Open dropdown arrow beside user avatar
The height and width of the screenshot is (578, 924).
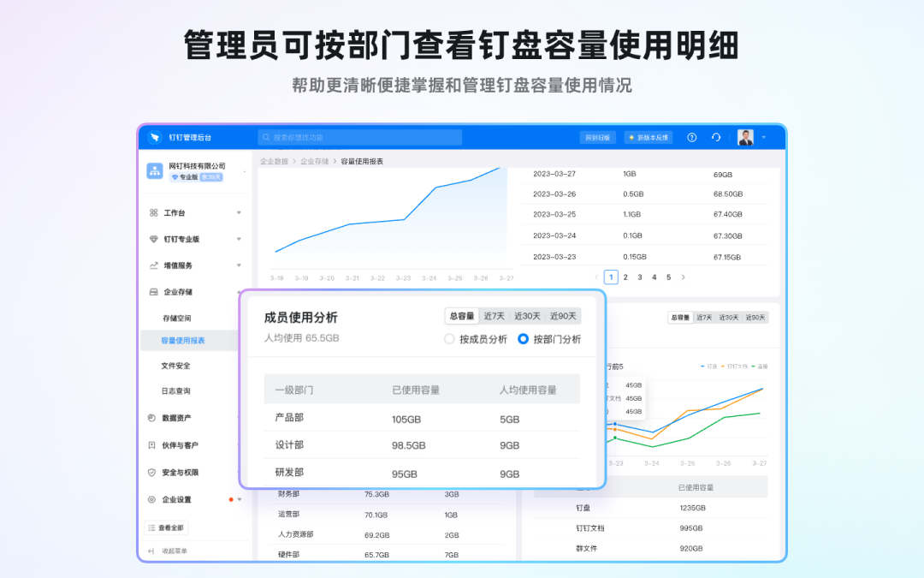coord(764,137)
